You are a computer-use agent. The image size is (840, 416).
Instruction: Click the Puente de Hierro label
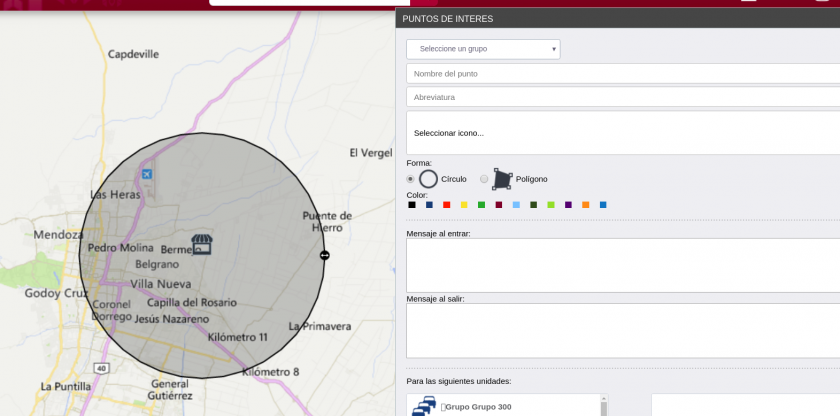click(x=327, y=222)
